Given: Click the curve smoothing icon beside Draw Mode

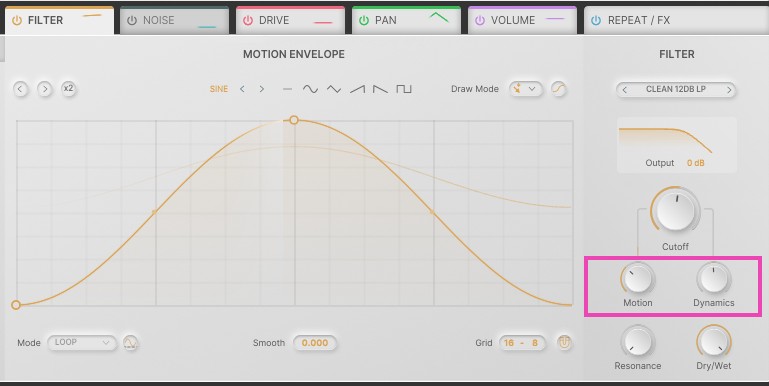Looking at the screenshot, I should pyautogui.click(x=559, y=89).
